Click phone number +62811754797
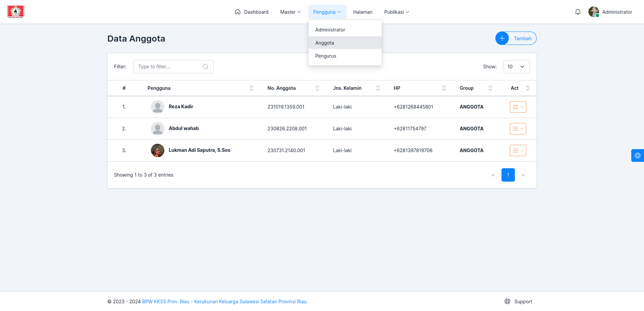644x311 pixels. point(410,129)
